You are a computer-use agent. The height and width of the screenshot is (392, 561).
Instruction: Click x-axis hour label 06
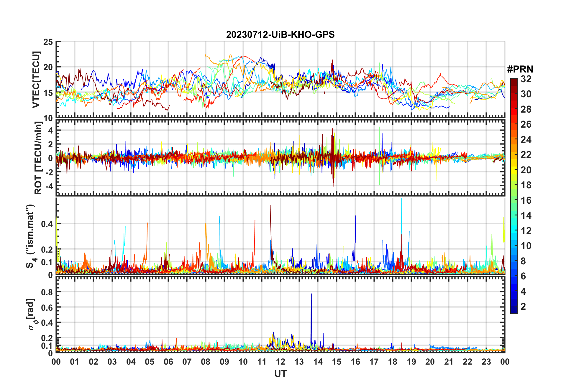point(168,362)
